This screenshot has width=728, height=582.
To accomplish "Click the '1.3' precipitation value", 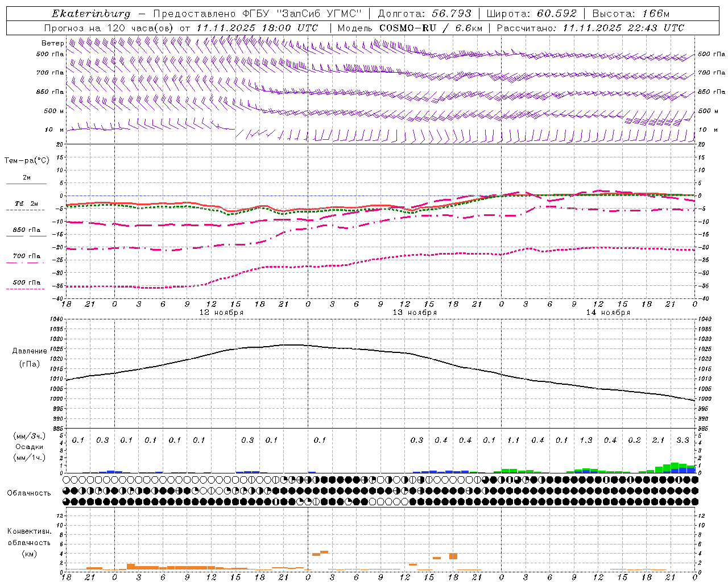I will 586,440.
